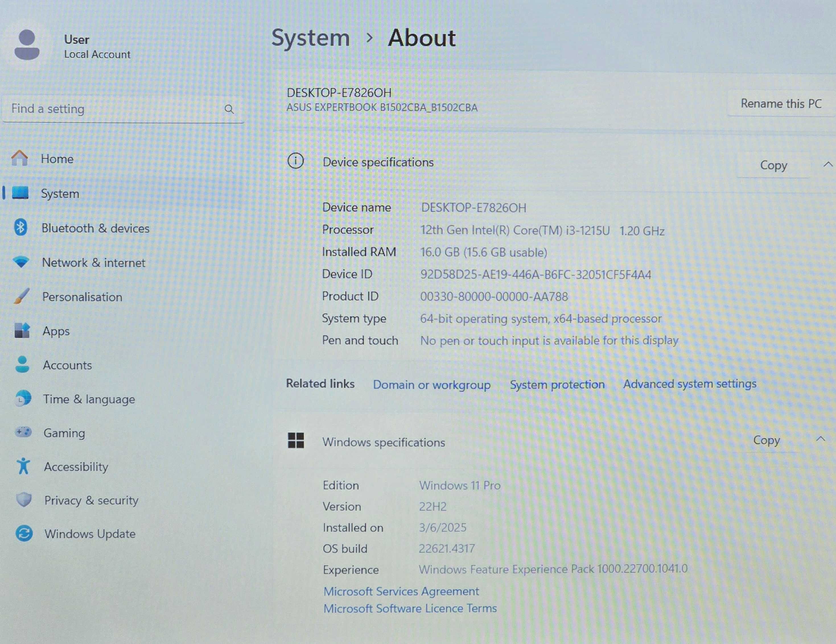
Task: Click the Related links label
Action: [x=320, y=383]
